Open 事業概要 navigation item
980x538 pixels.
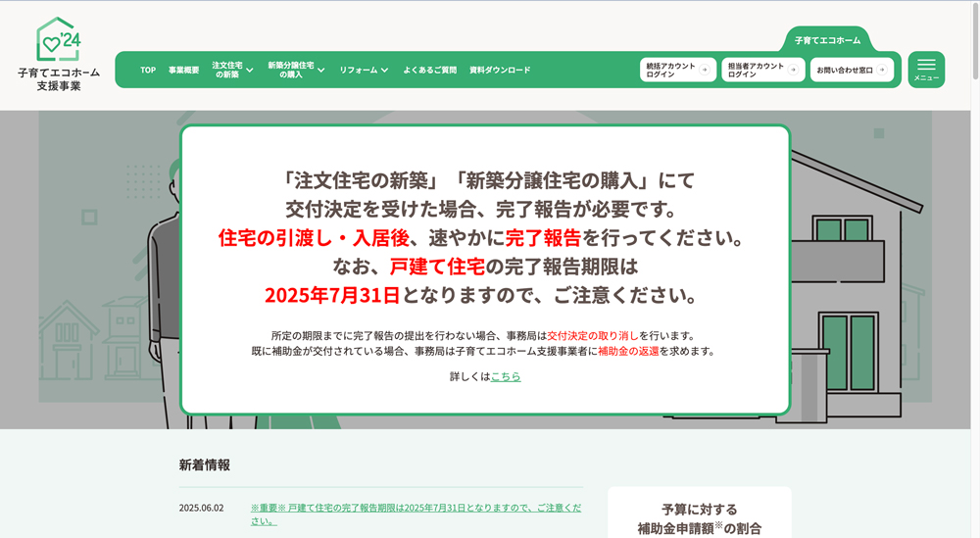tap(183, 71)
